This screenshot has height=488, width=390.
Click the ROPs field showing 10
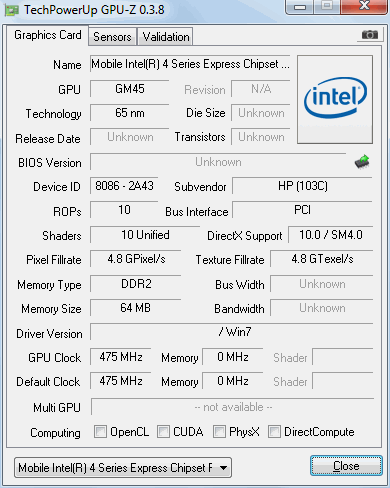124,210
